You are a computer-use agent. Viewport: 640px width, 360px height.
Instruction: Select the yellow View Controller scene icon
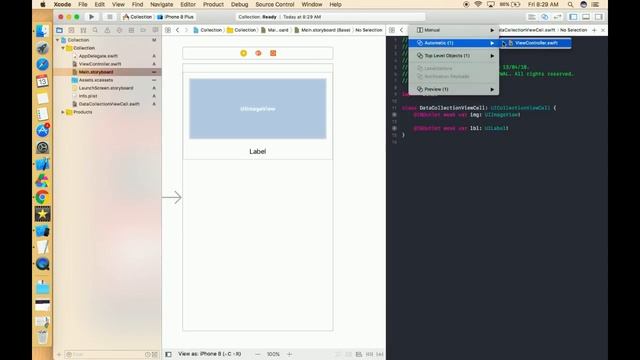point(244,53)
